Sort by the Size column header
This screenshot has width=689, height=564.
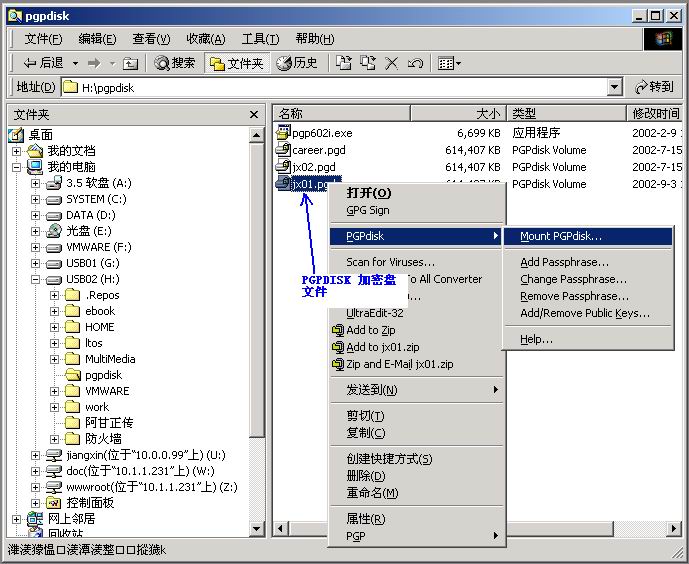pyautogui.click(x=458, y=114)
